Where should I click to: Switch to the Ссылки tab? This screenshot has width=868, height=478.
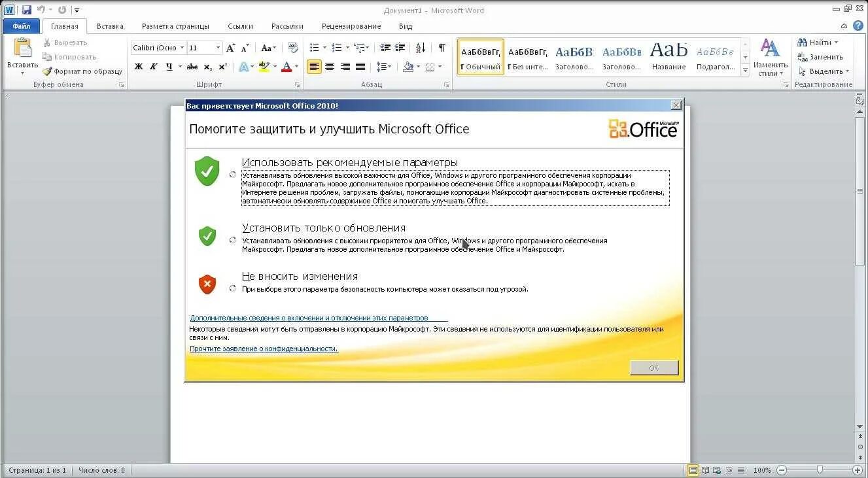[240, 26]
